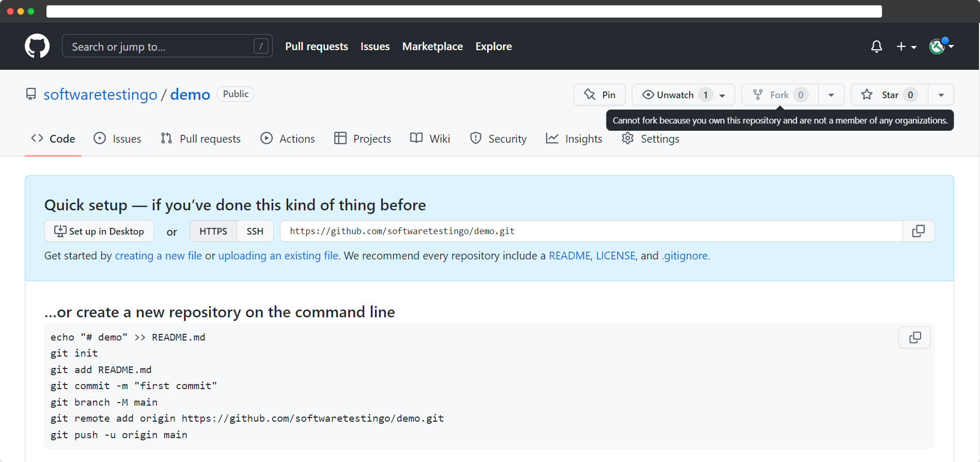The image size is (980, 462).
Task: Select SSH clone protocol
Action: point(255,231)
